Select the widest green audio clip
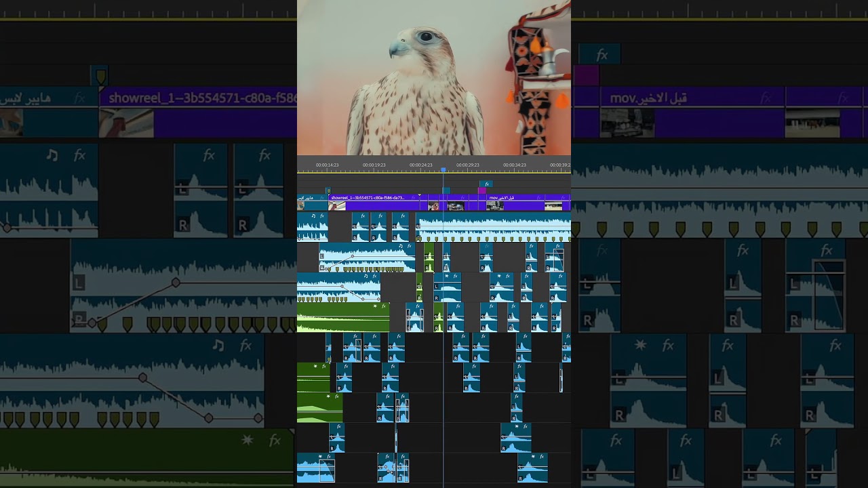The width and height of the screenshot is (868, 488). [343, 317]
